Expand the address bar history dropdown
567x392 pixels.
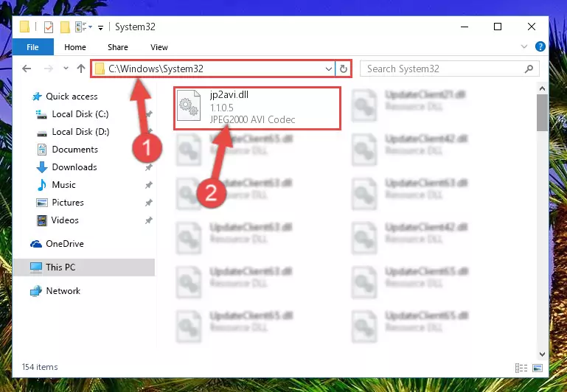(x=328, y=69)
